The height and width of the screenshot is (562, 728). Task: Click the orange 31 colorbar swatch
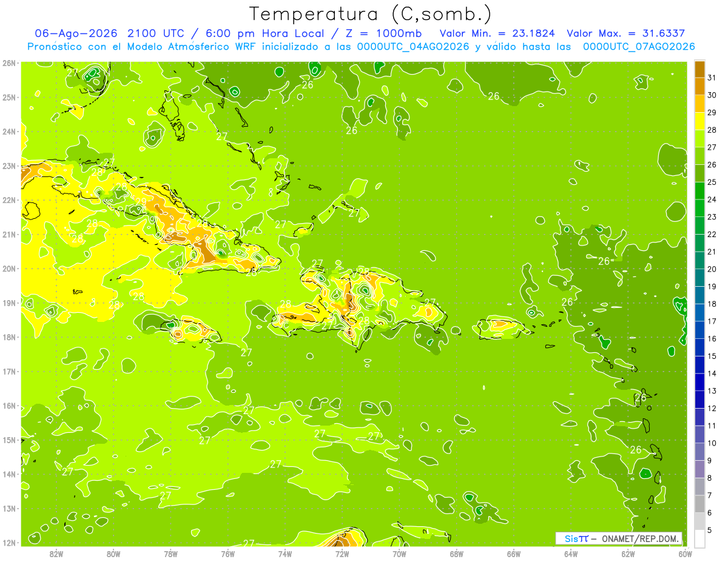pos(699,70)
